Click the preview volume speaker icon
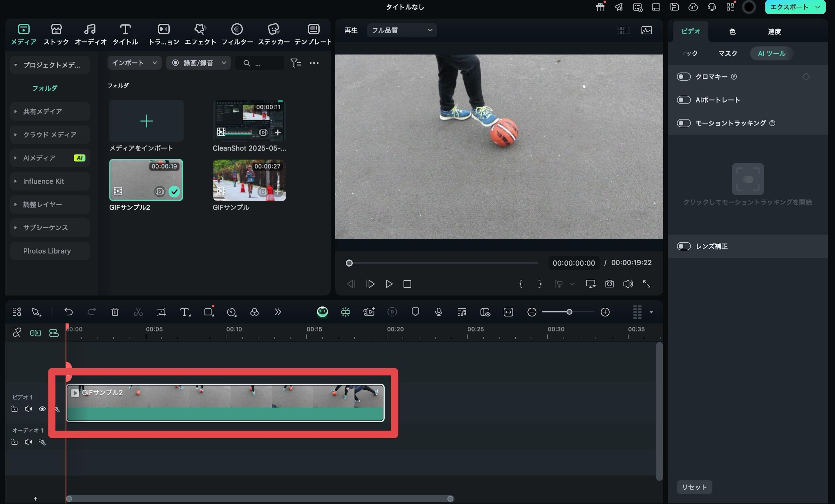Viewport: 835px width, 504px height. click(628, 284)
